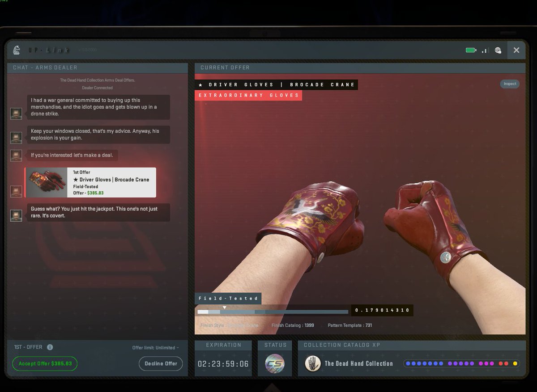Click the Up-Link logo icon in the header

click(x=17, y=50)
